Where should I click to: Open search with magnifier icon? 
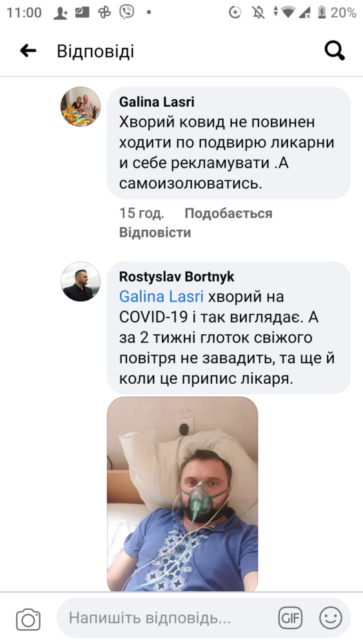[335, 52]
